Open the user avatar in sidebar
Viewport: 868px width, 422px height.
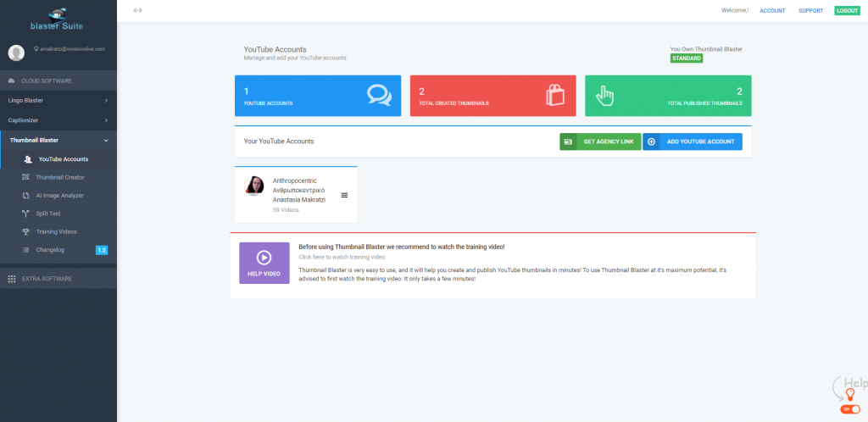pyautogui.click(x=17, y=53)
